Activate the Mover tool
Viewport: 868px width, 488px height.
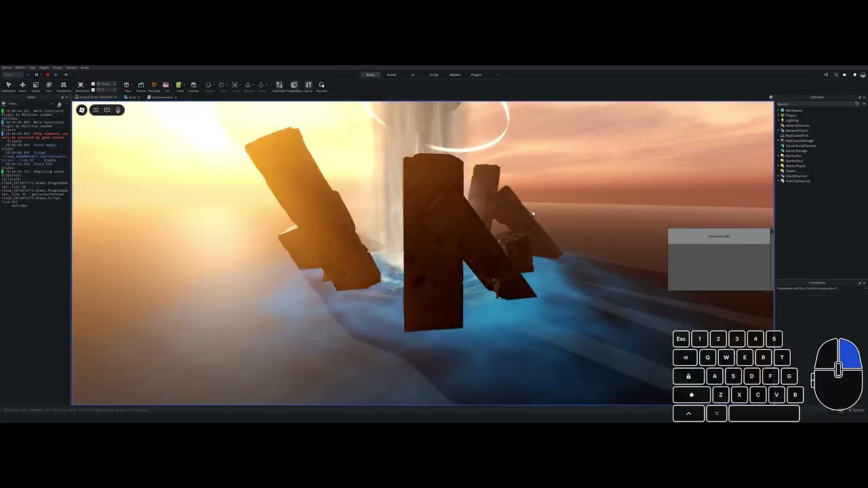coord(22,86)
